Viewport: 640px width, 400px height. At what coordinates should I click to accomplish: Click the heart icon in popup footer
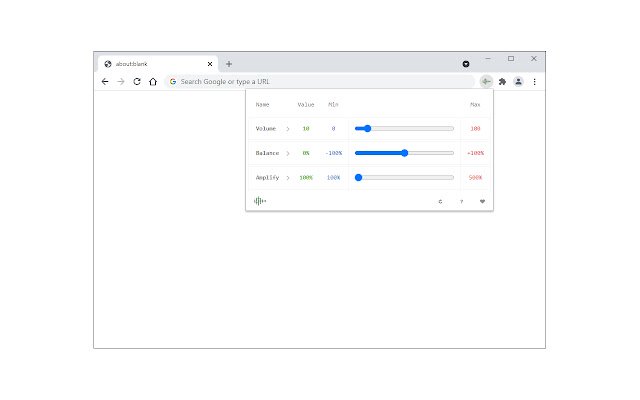point(482,201)
